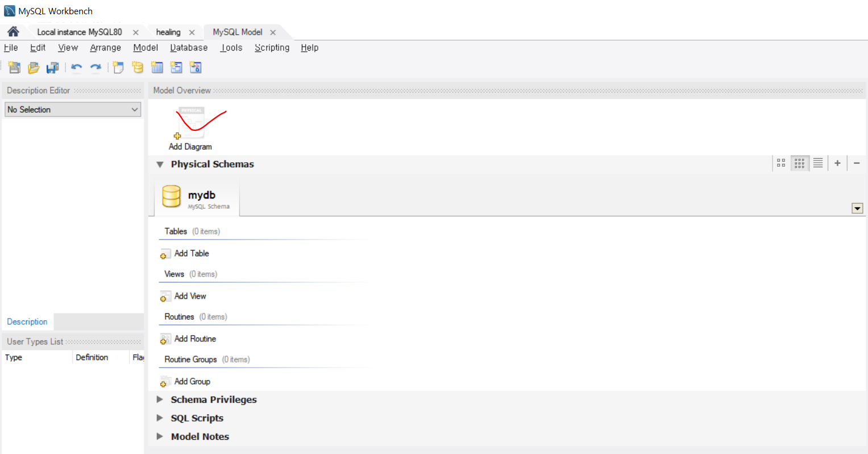Viewport: 868px width, 454px height.
Task: Redo the action via the toolbar arrow
Action: [95, 68]
